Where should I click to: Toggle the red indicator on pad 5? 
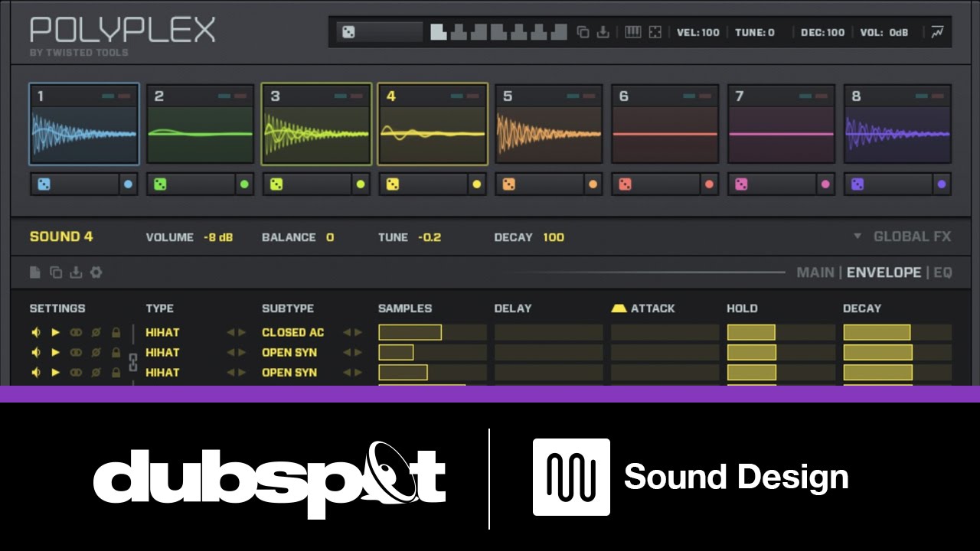(x=589, y=96)
